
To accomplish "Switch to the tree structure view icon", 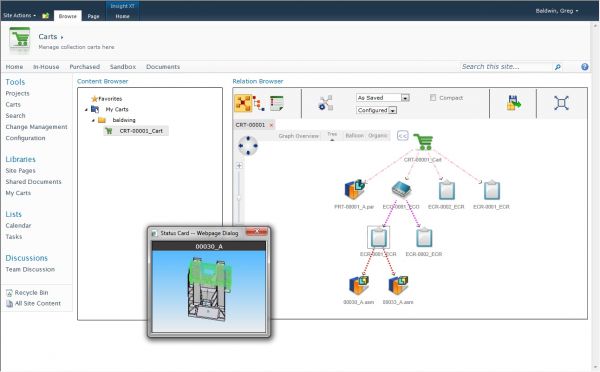I will click(x=259, y=103).
